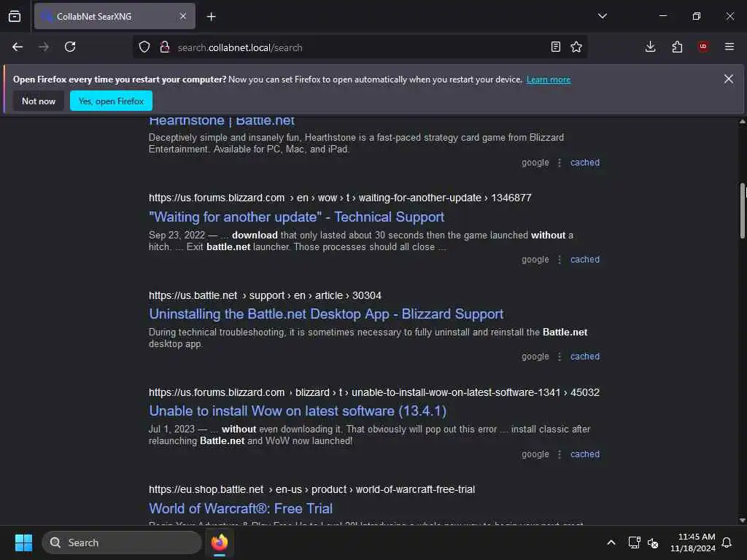Open the notifications bell icon
This screenshot has height=560, width=747.
point(727,542)
